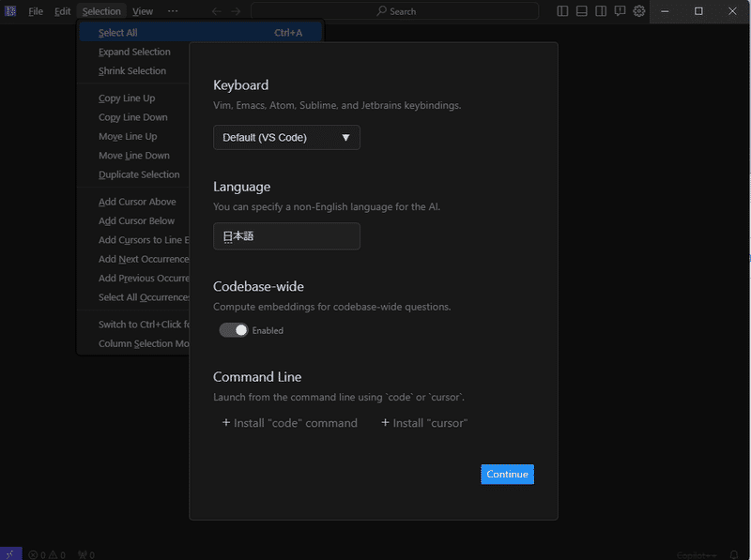Viewport: 751px width, 560px height.
Task: Open the notifications bell in status bar
Action: coord(733,553)
